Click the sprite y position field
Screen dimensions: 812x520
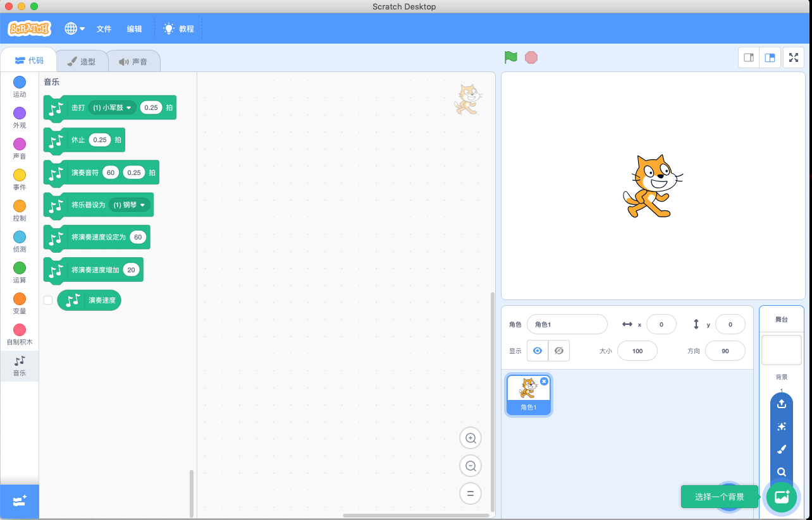(x=730, y=324)
